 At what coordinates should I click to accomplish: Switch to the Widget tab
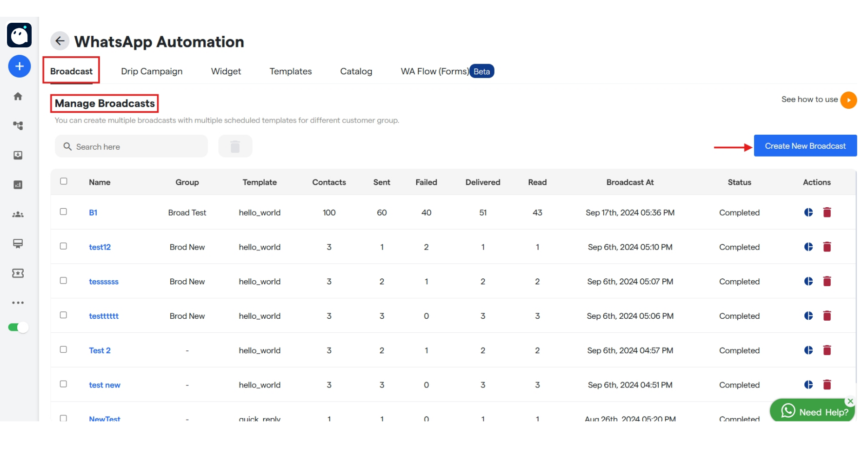coord(226,71)
